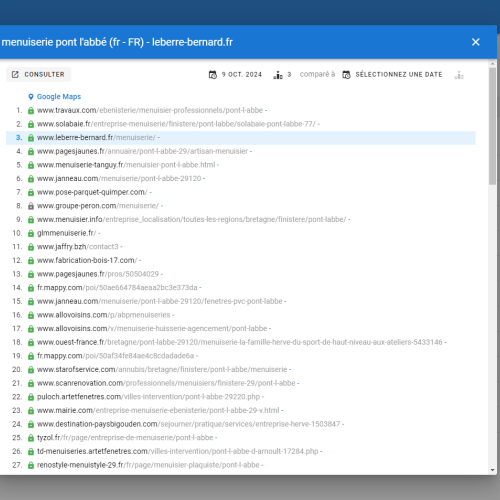This screenshot has height=500, width=500.
Task: Click the dialog scrollbar thumb
Action: coord(492,126)
